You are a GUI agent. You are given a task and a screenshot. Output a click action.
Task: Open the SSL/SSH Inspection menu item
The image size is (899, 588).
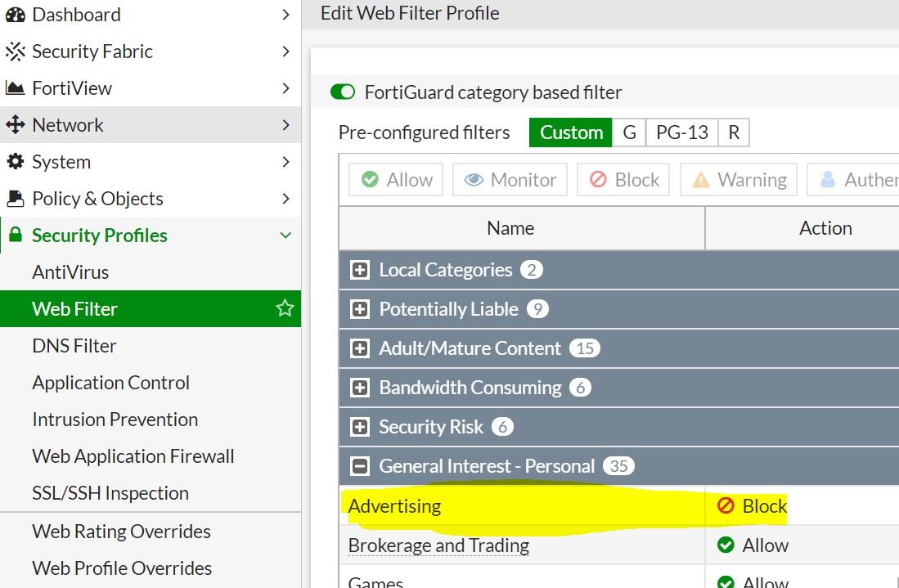151,493
